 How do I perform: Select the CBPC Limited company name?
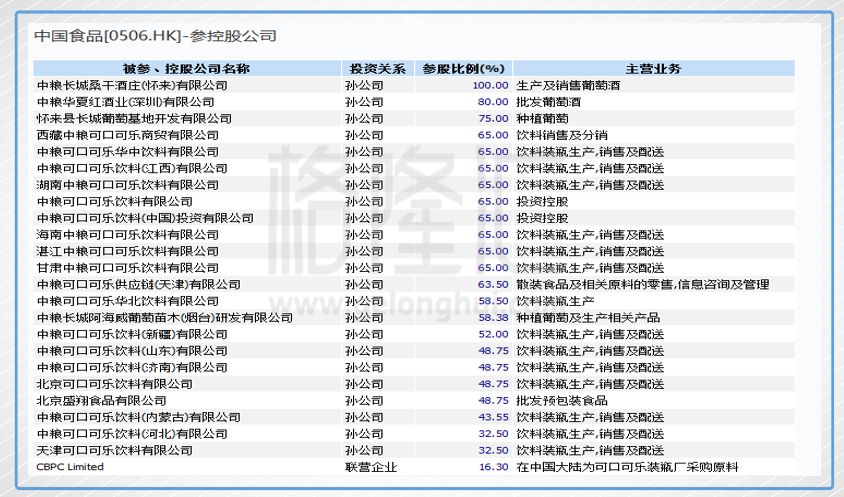(70, 467)
